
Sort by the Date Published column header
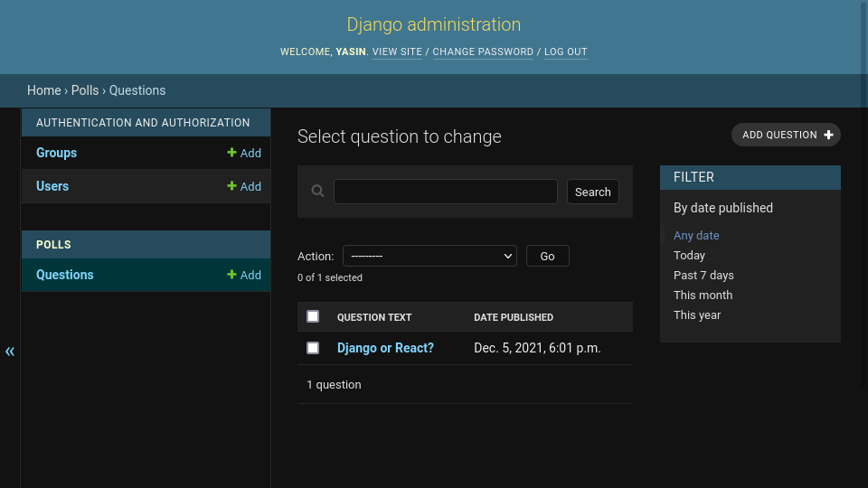coord(514,317)
